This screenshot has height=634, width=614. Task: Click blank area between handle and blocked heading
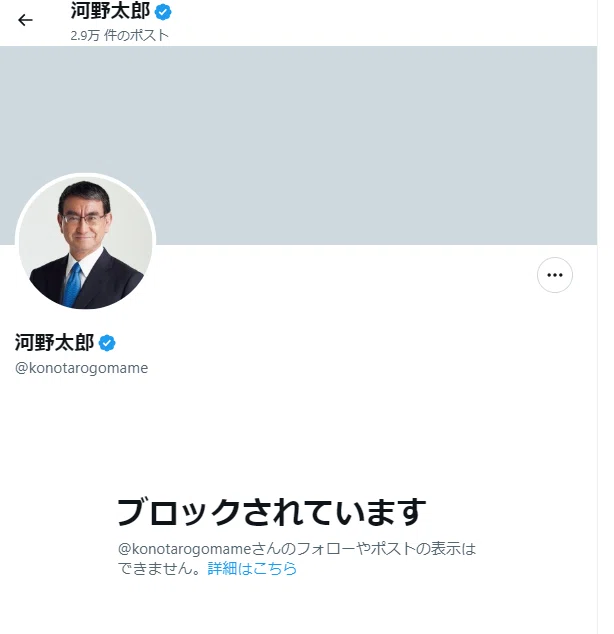pos(298,437)
